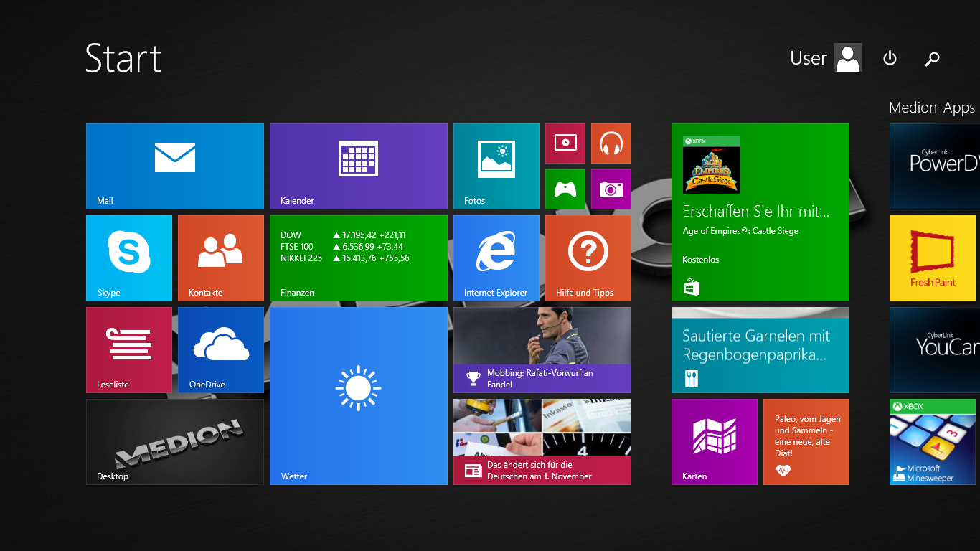Open Age of Empires Castle Siege store tile
Screen dimensions: 980x551
(760, 212)
